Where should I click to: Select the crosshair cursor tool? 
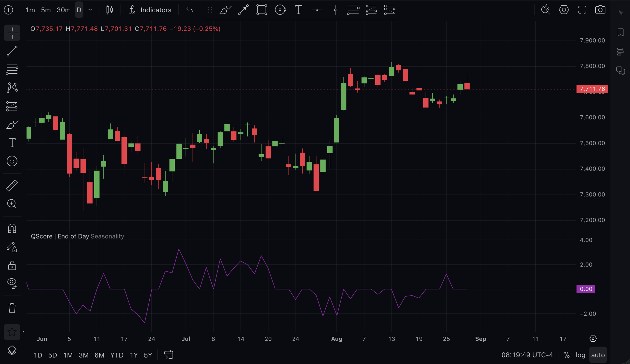[x=12, y=33]
